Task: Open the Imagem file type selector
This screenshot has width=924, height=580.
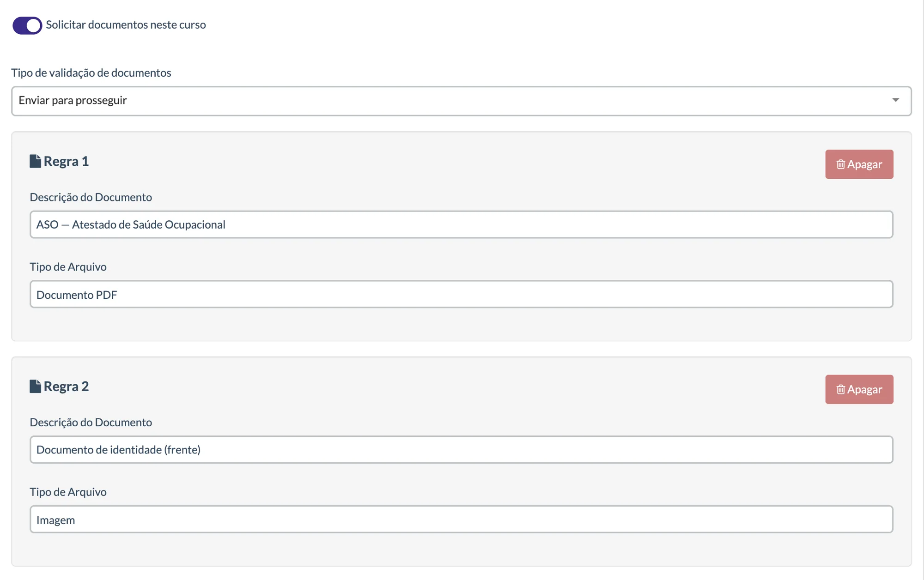Action: pos(461,520)
